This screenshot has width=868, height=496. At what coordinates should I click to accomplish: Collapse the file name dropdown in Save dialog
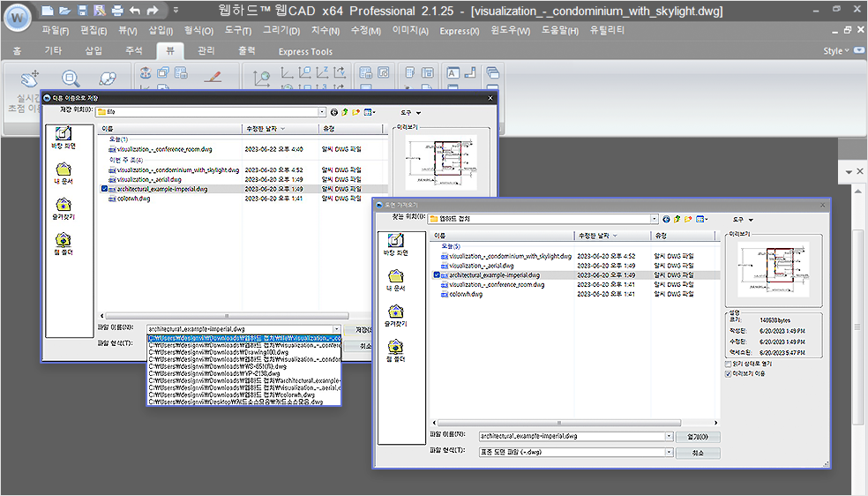tap(337, 329)
